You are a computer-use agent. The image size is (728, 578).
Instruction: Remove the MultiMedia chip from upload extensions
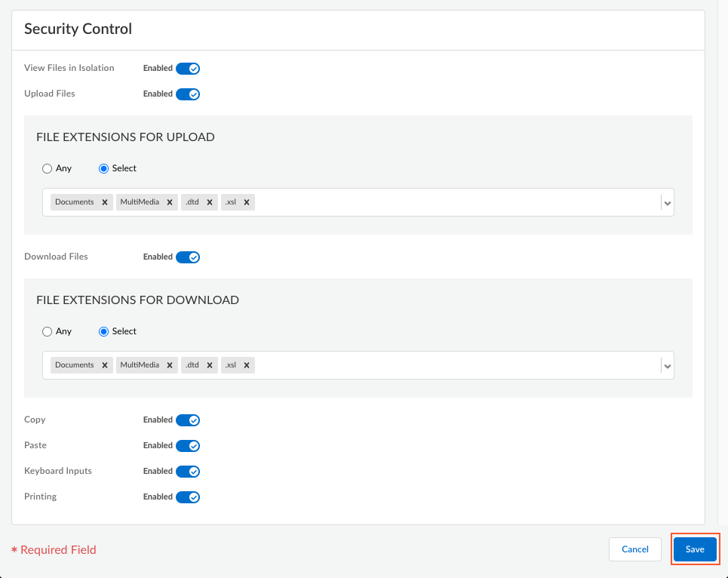(170, 201)
